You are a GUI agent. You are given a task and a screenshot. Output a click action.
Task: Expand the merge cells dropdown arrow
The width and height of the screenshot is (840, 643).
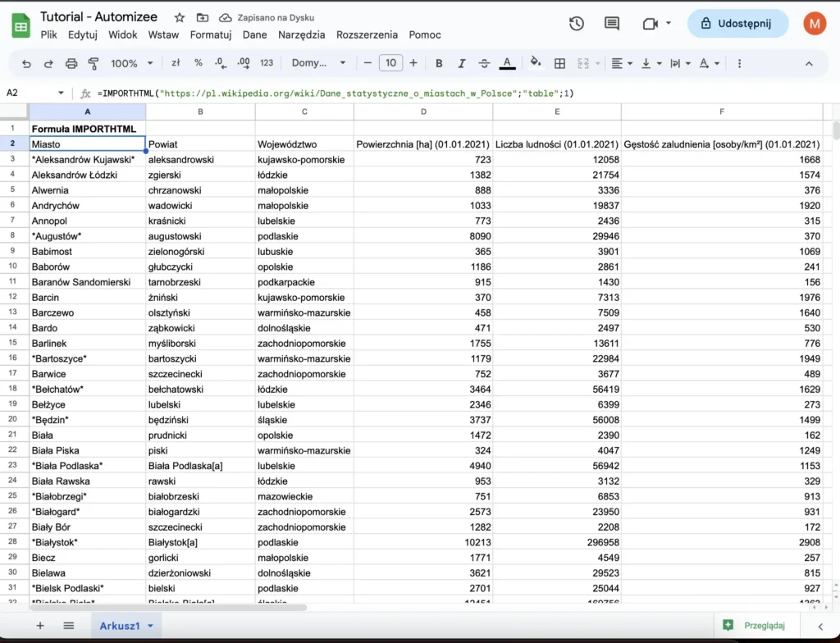(598, 64)
